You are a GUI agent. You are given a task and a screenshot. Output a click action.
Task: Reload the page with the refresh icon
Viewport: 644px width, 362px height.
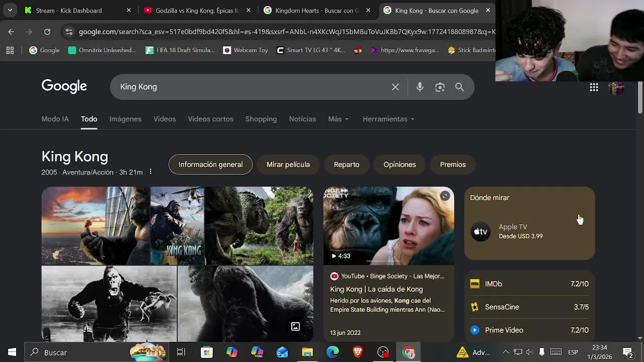pyautogui.click(x=47, y=32)
